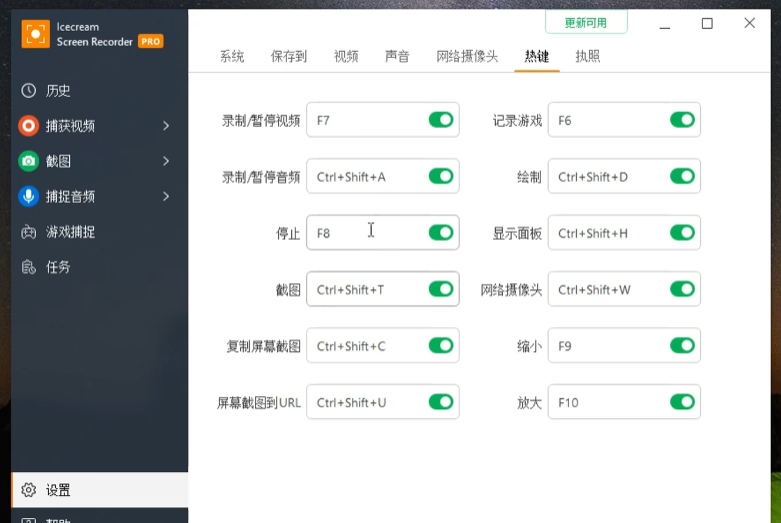Click the F7 hotkey input field
781x523 pixels.
[x=383, y=120]
